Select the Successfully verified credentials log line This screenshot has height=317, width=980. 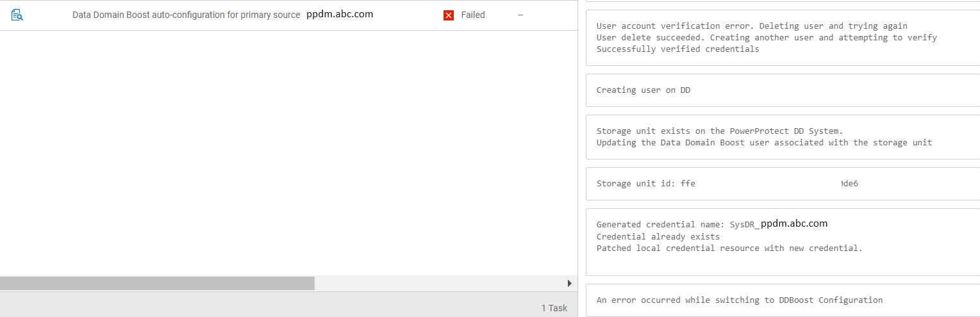point(677,49)
